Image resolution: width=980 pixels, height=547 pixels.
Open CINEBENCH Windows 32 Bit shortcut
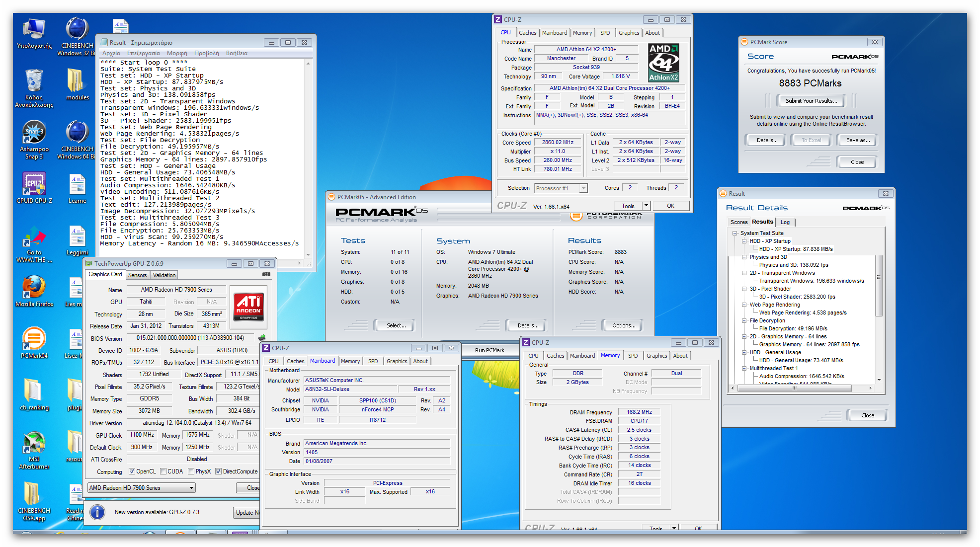coord(77,37)
